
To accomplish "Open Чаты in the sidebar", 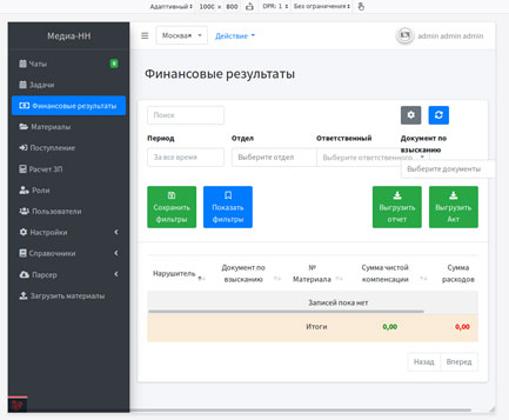I will coord(69,64).
